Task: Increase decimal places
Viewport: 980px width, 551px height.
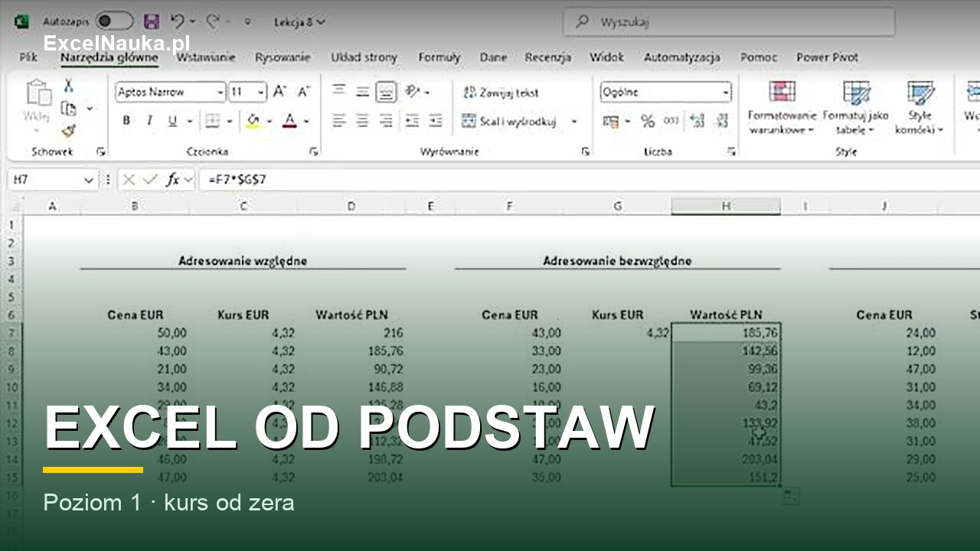Action: click(697, 121)
